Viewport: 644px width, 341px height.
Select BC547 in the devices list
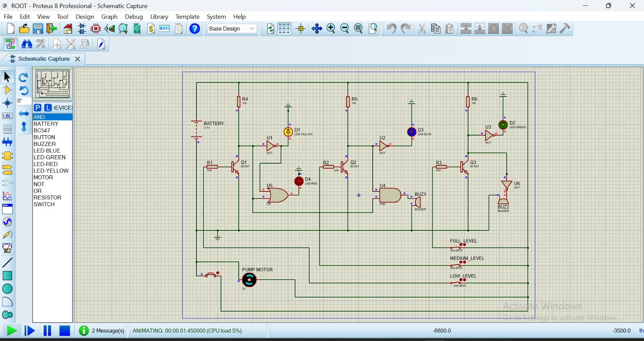click(52, 130)
